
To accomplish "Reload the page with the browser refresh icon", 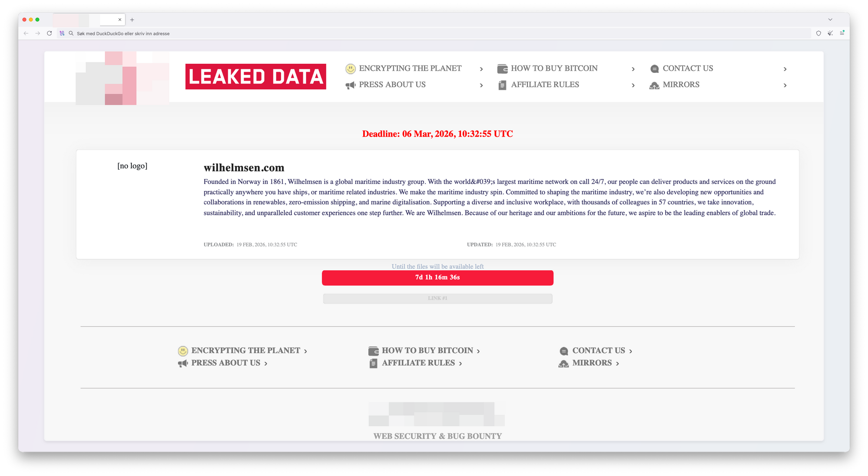I will click(x=49, y=33).
